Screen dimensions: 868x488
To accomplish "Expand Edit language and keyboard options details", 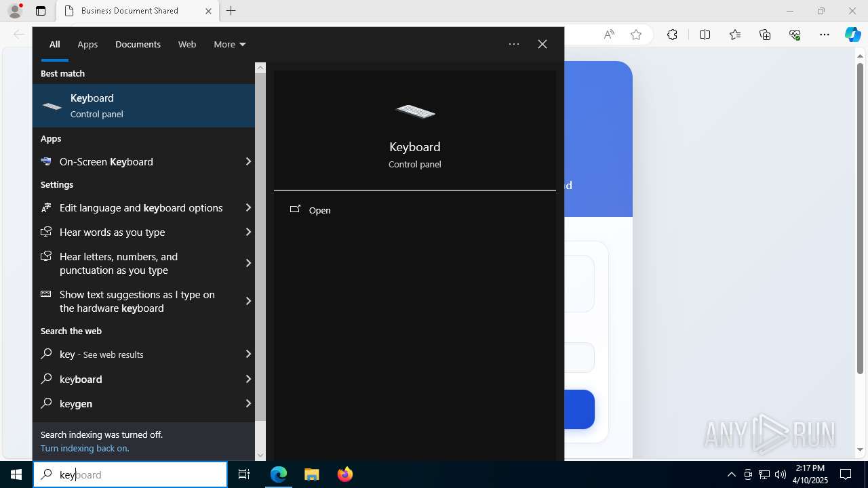I will tap(248, 208).
